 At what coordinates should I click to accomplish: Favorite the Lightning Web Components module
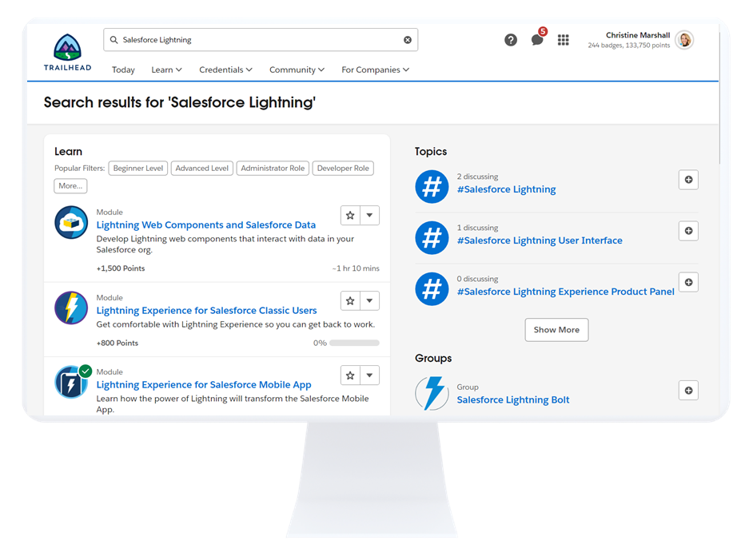point(350,216)
